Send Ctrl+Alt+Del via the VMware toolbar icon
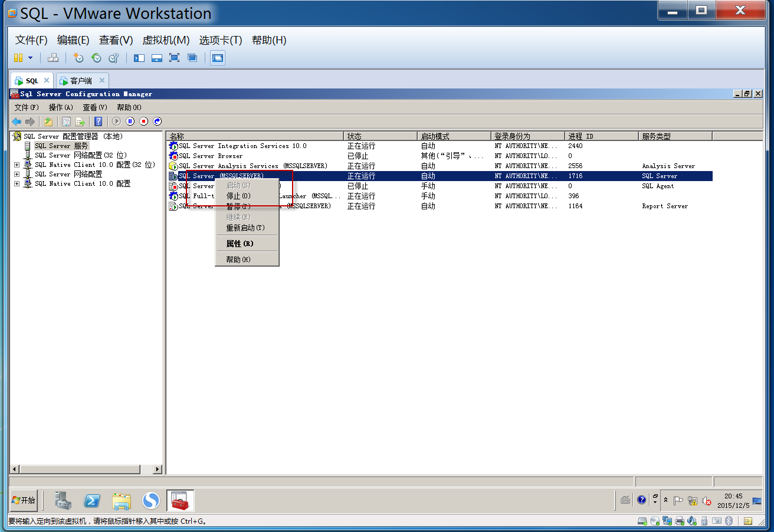This screenshot has width=774, height=532. tap(53, 58)
